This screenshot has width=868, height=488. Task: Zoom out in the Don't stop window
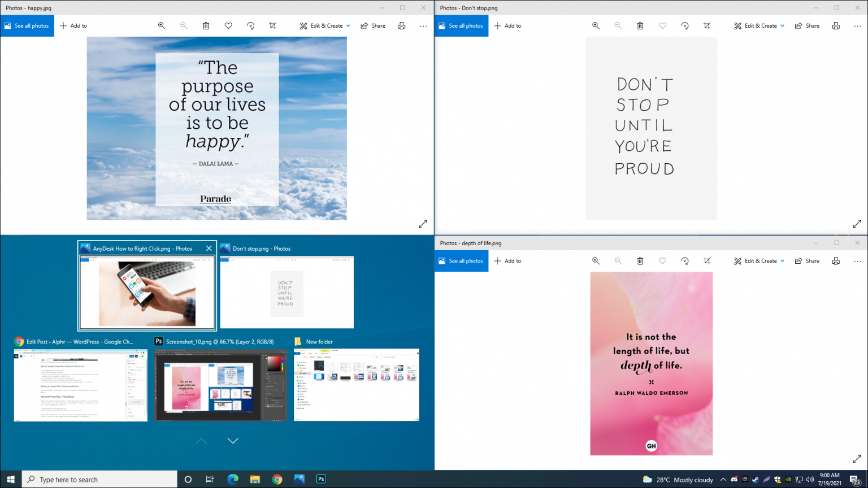point(618,25)
